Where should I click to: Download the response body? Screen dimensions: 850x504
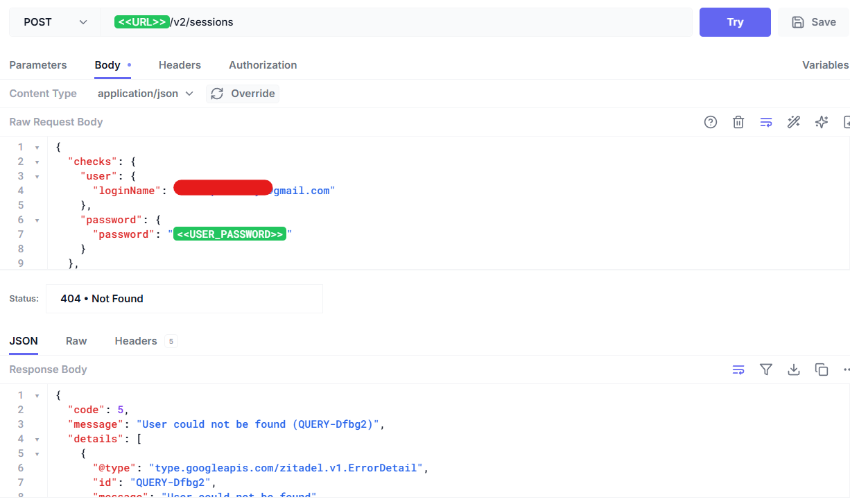(794, 370)
